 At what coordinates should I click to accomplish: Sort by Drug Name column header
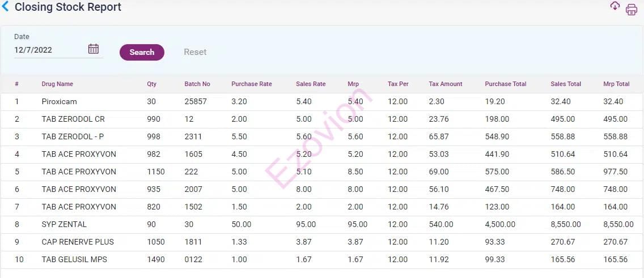coord(57,84)
